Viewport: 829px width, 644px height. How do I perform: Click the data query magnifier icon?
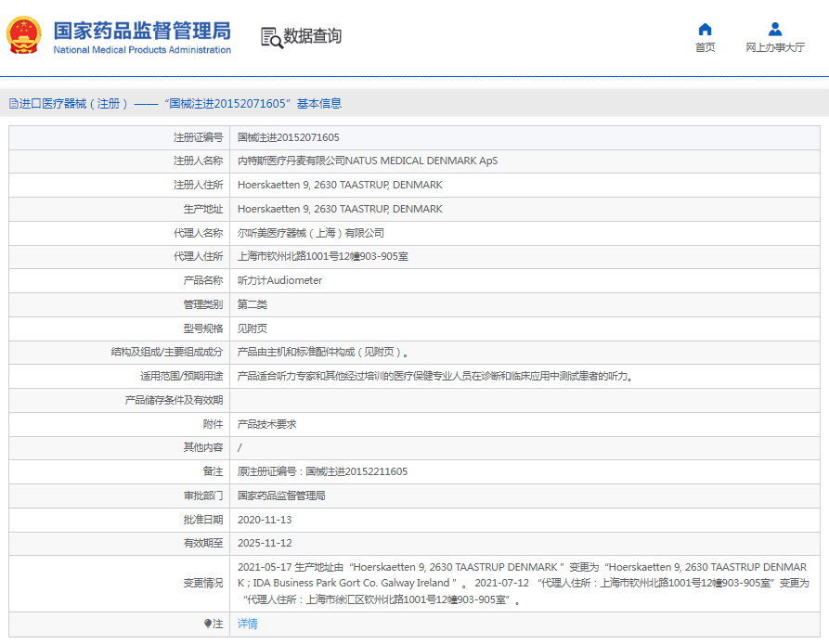tap(271, 37)
